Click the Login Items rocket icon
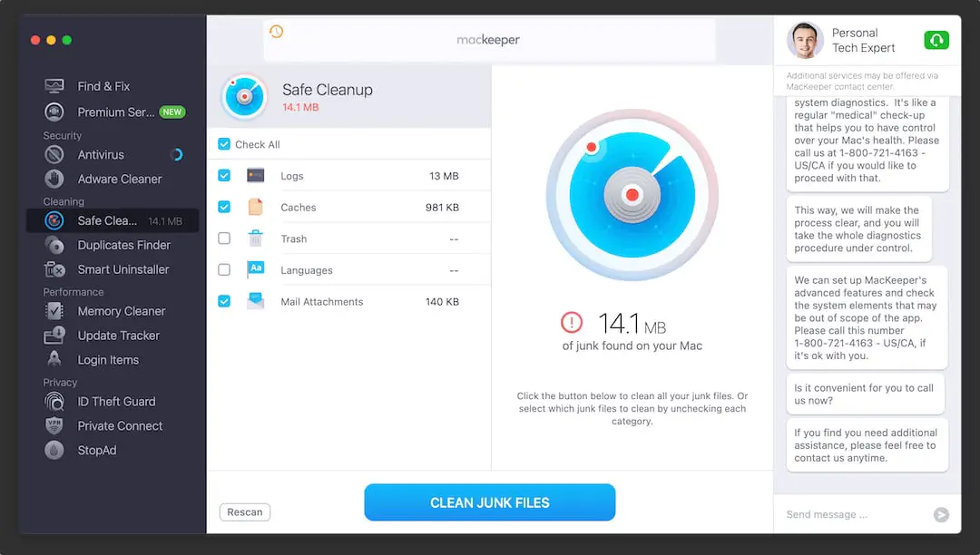This screenshot has height=555, width=980. point(54,359)
